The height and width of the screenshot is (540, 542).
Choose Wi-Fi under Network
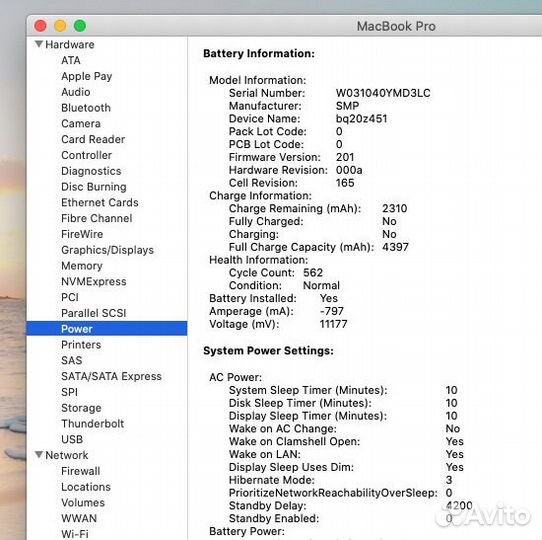coord(75,534)
